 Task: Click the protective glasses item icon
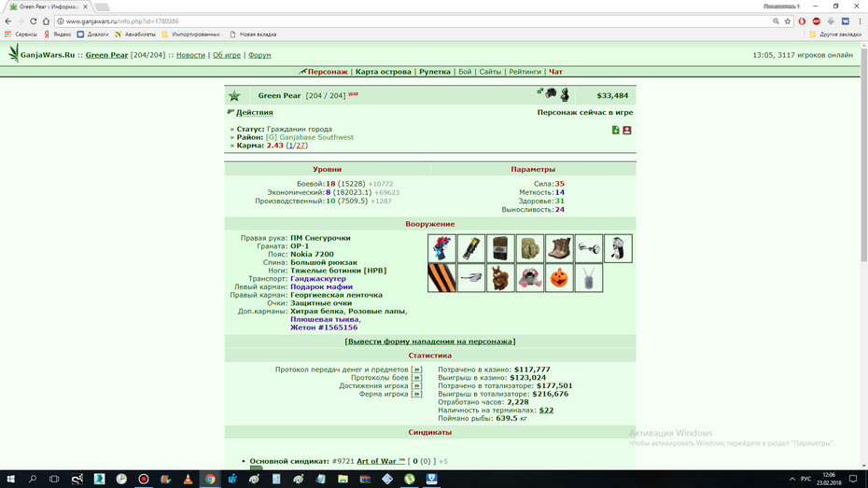471,278
